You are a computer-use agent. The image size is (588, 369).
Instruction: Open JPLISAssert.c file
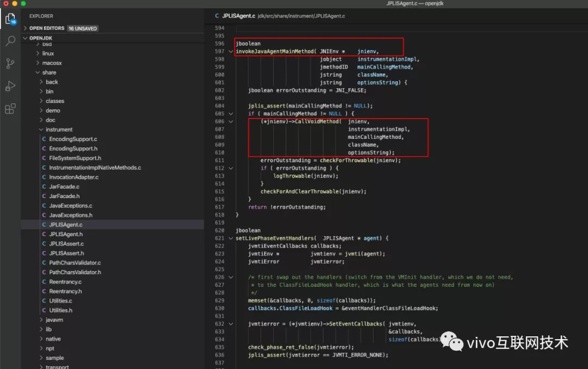click(x=66, y=244)
